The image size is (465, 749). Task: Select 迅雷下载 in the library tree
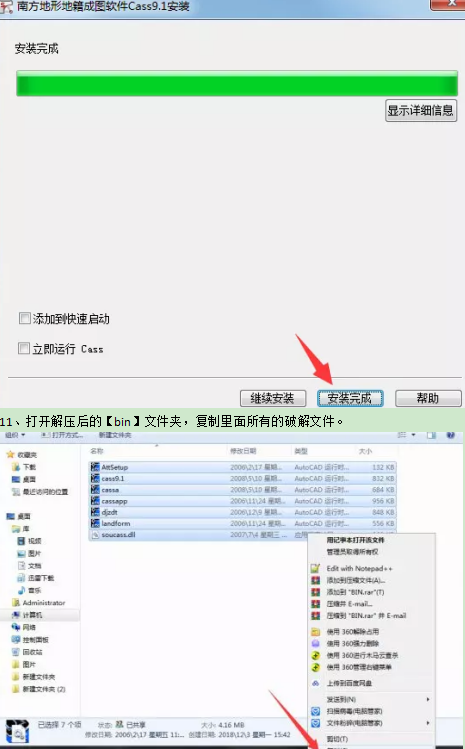[x=41, y=578]
